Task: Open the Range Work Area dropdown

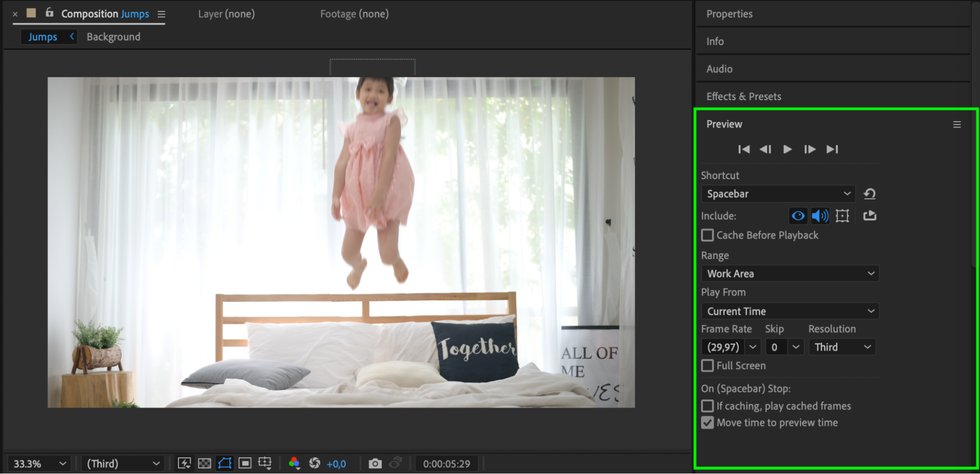Action: (790, 274)
